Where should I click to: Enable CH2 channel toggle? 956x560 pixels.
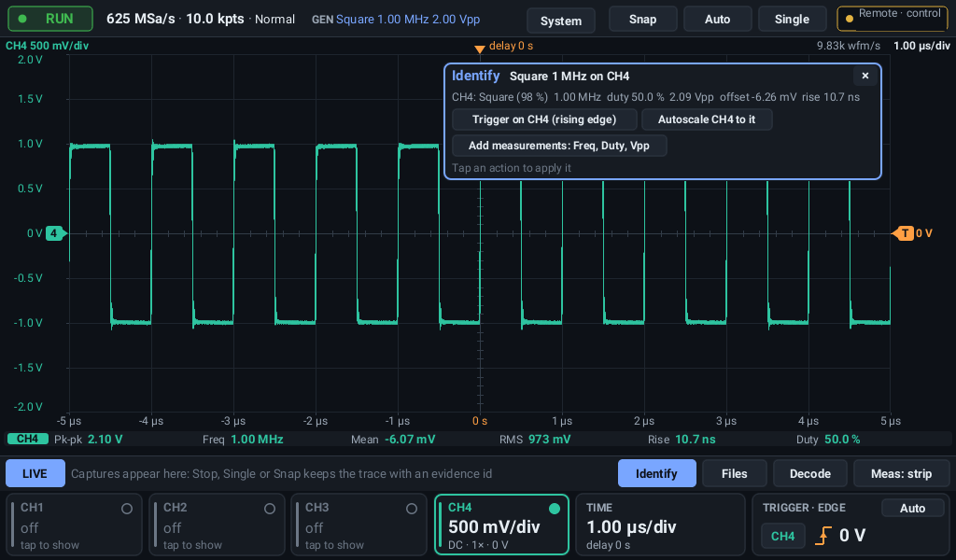(x=270, y=509)
